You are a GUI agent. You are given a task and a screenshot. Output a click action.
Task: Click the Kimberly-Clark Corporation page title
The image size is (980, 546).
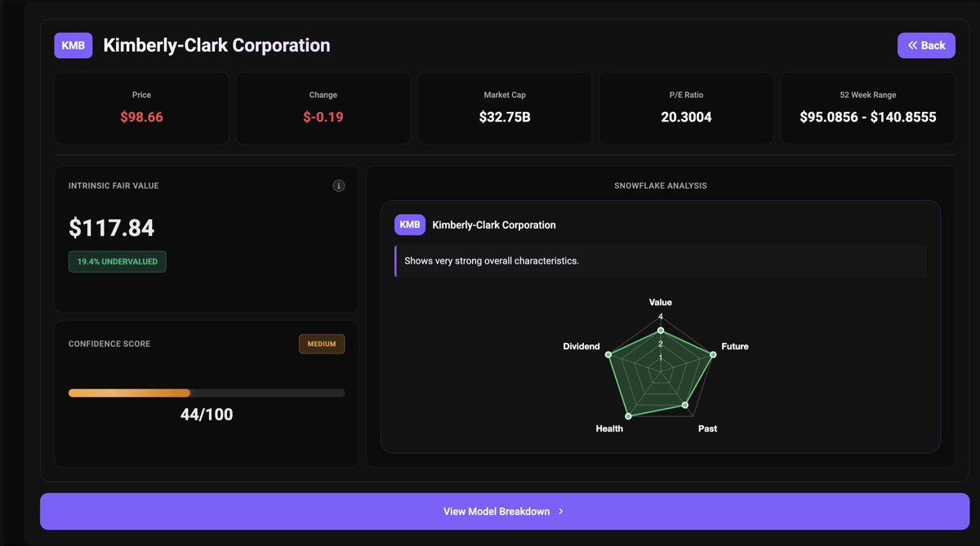(217, 46)
